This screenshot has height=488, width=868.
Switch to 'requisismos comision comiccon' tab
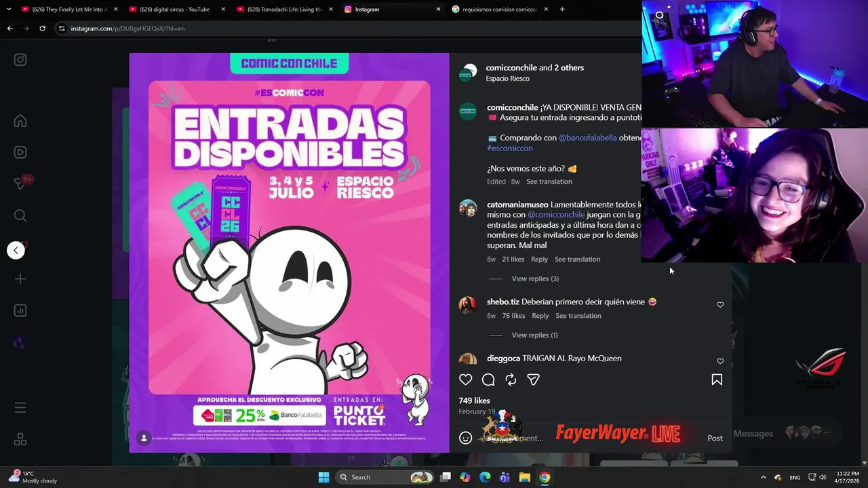pos(499,9)
